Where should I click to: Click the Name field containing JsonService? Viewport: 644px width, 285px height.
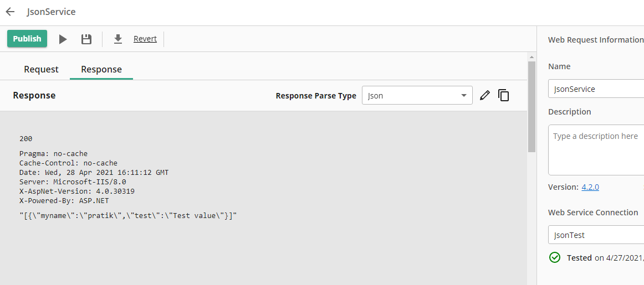point(596,89)
